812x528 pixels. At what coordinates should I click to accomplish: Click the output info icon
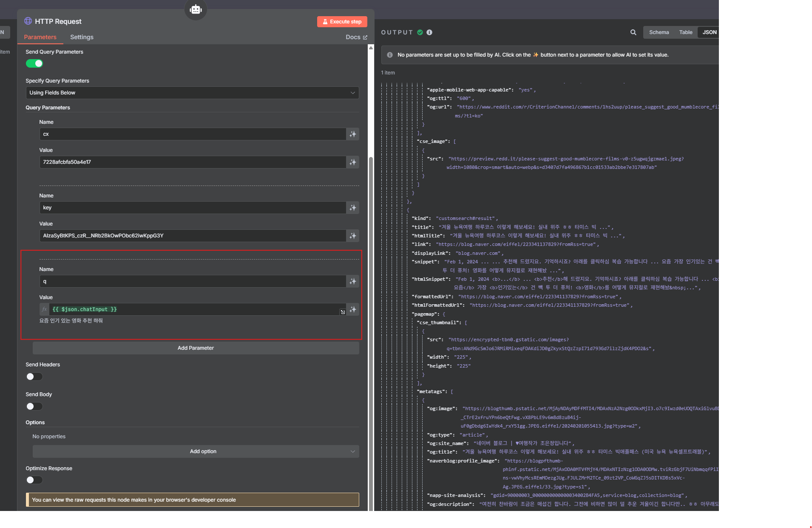pyautogui.click(x=429, y=32)
